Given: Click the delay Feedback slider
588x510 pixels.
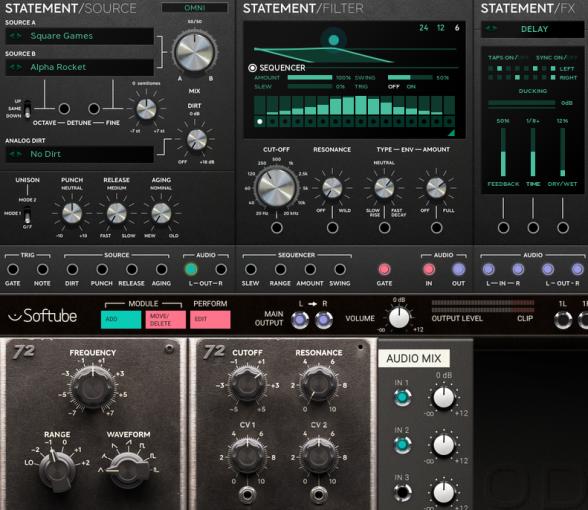Looking at the screenshot, I should tap(503, 152).
